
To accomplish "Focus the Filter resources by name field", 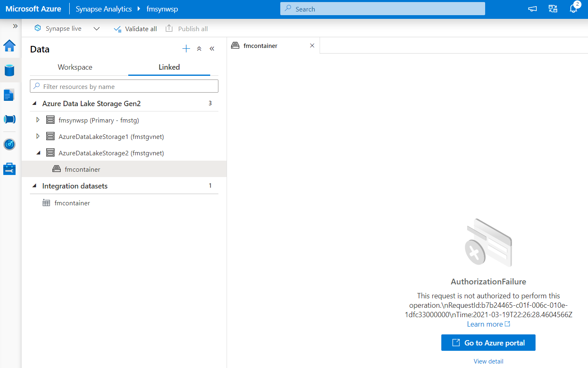I will 124,86.
